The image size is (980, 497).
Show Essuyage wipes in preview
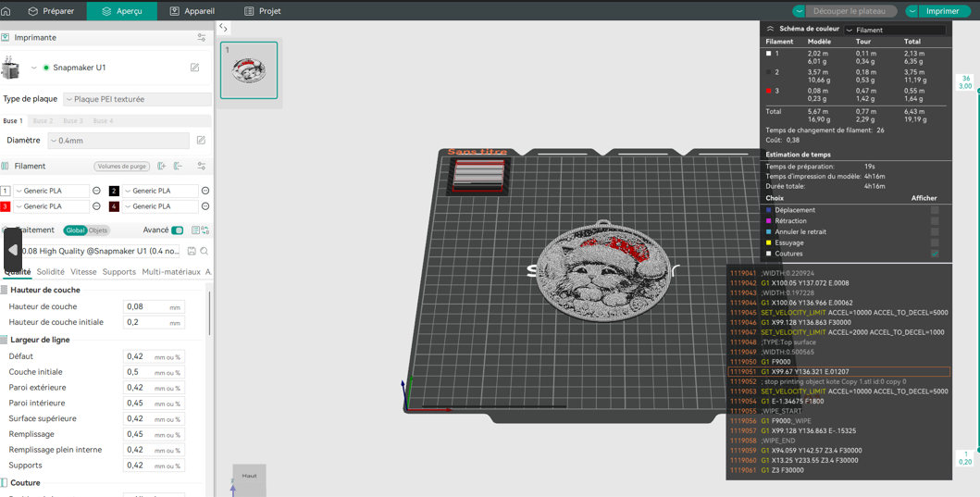pos(935,242)
